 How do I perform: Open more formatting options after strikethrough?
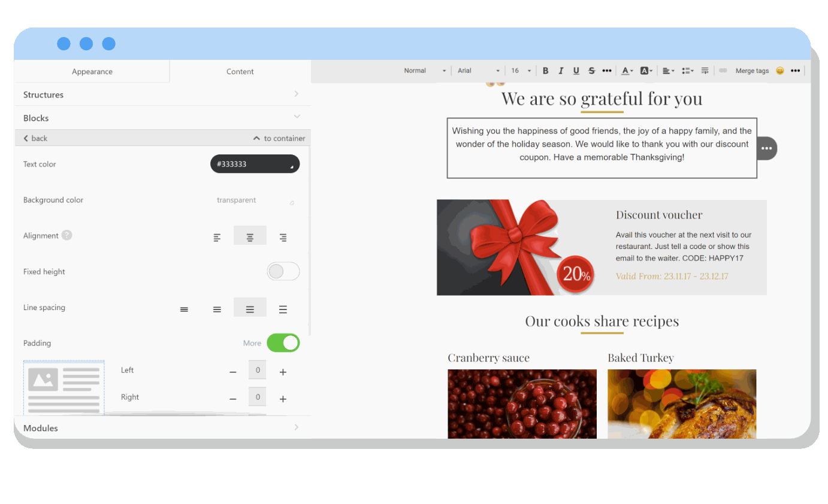tap(607, 71)
